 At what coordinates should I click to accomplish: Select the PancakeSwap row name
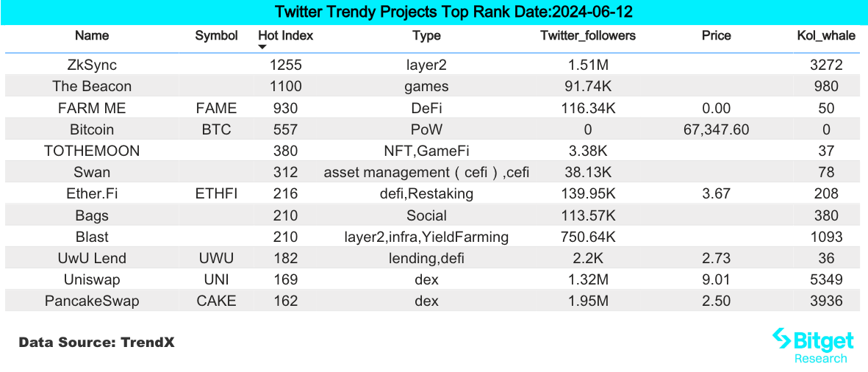click(x=92, y=301)
